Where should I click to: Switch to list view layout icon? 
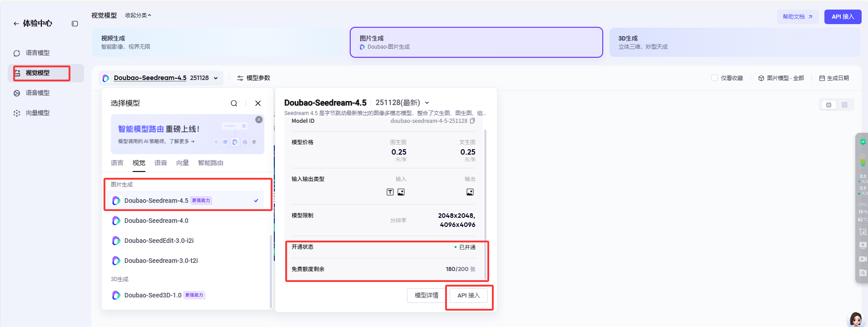coord(828,105)
